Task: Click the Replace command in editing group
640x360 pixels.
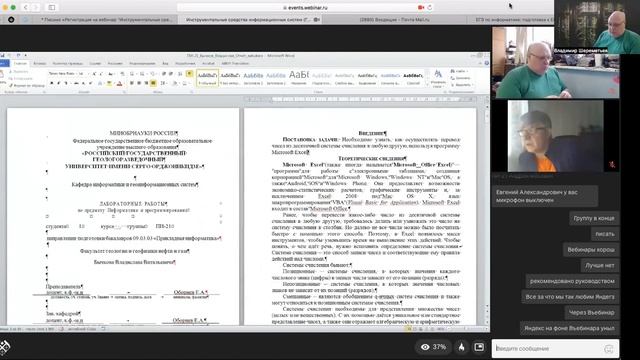Action: pyautogui.click(x=461, y=78)
